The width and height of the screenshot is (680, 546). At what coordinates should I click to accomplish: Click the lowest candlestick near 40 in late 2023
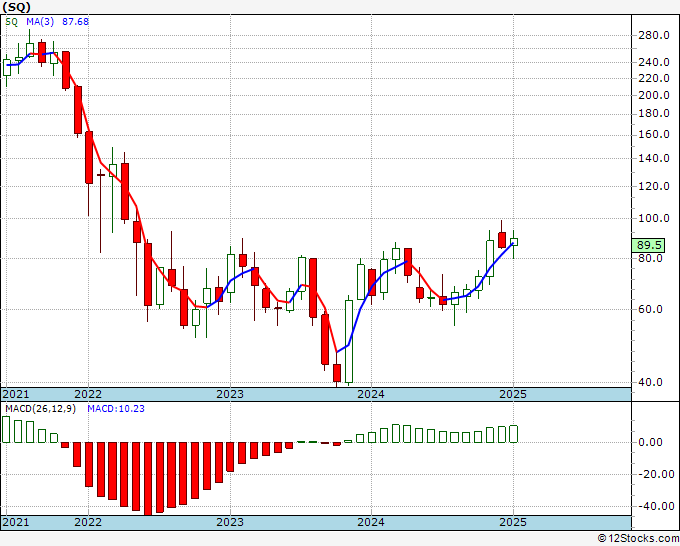point(337,373)
